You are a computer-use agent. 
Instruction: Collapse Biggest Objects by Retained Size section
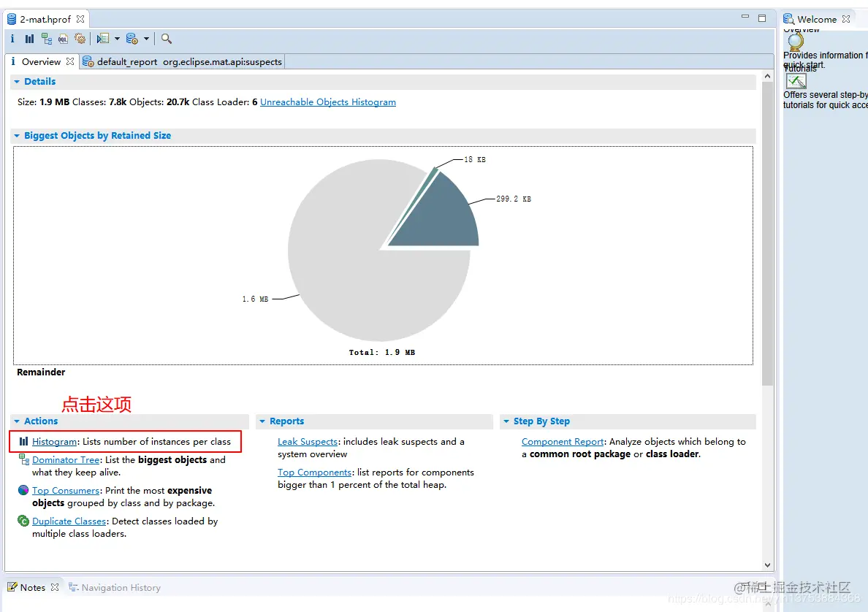coord(17,136)
